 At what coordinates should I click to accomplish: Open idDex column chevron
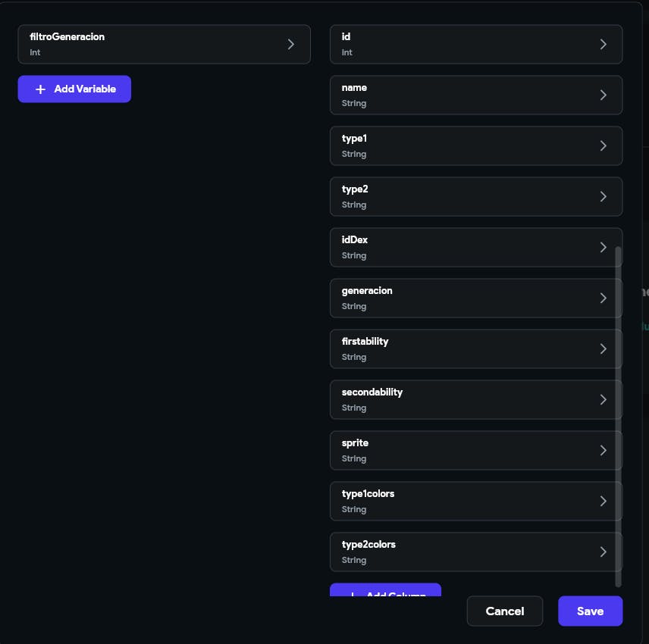coord(604,247)
